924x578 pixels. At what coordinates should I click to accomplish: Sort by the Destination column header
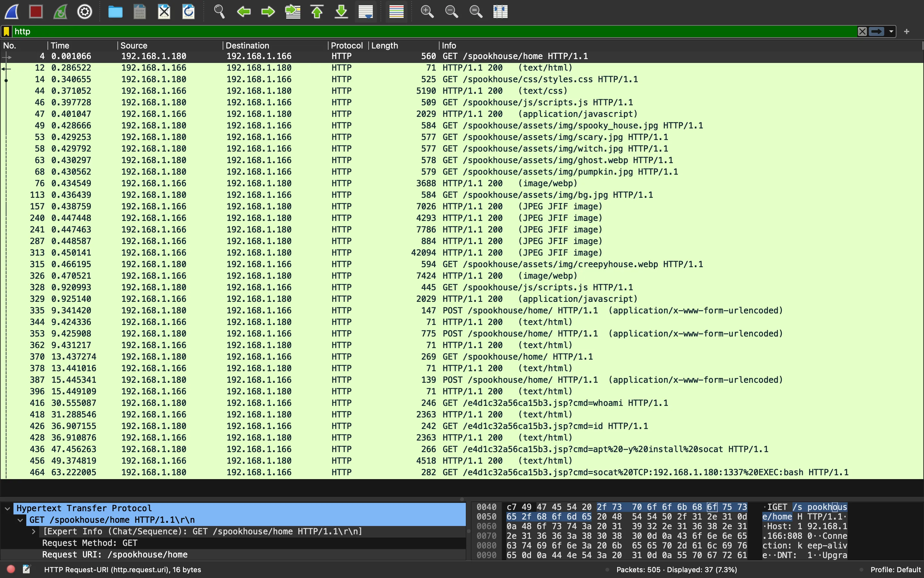point(275,46)
